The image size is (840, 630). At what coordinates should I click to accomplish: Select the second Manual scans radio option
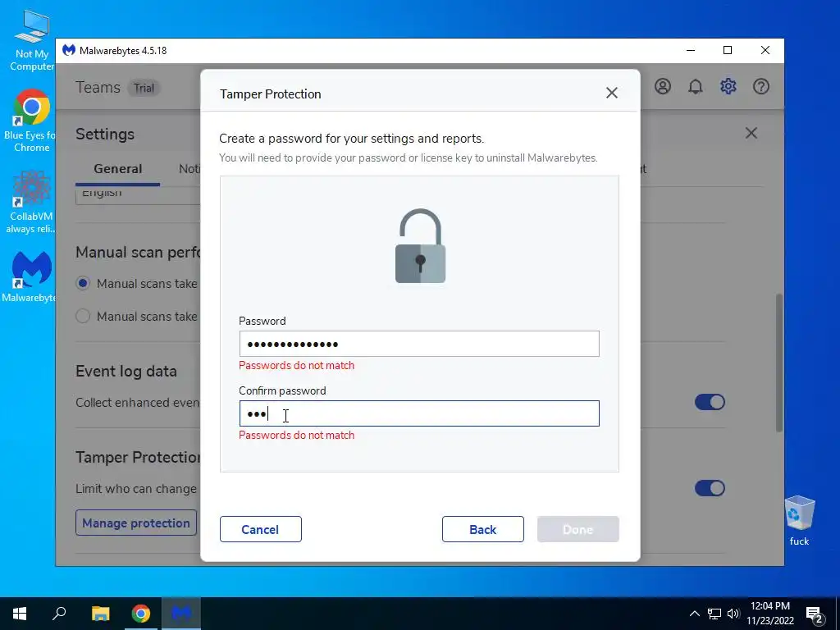point(83,316)
